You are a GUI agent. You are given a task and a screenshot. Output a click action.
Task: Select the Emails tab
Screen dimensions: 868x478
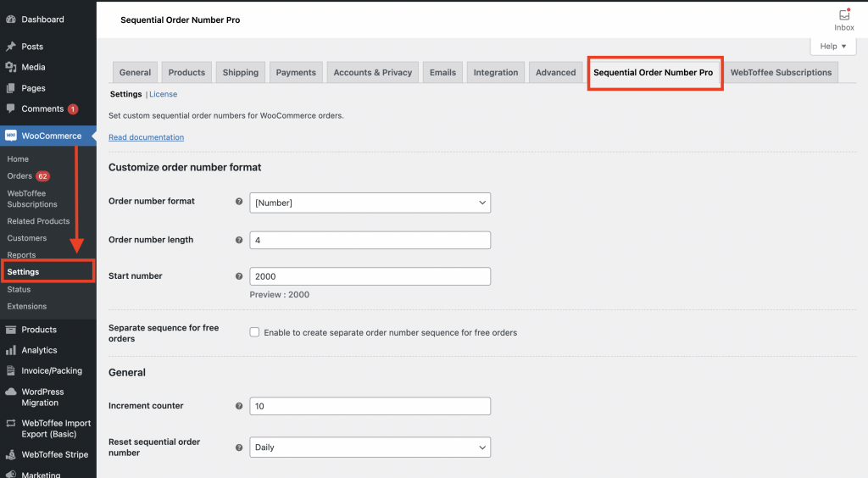click(x=442, y=73)
